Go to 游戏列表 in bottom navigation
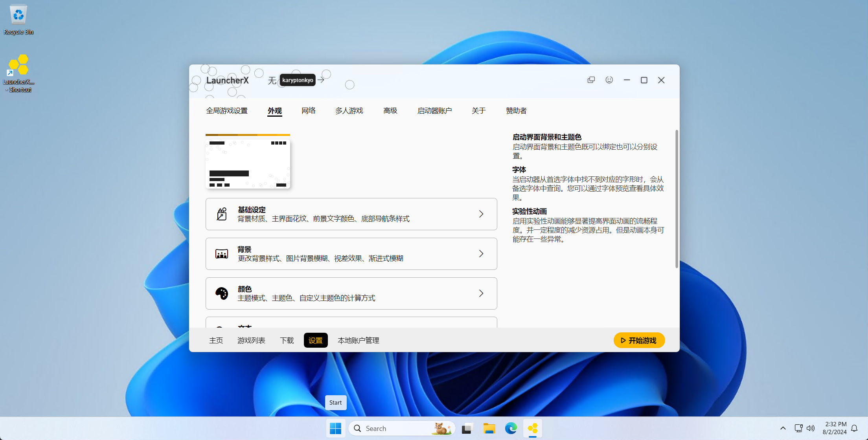The height and width of the screenshot is (440, 868). click(x=251, y=340)
